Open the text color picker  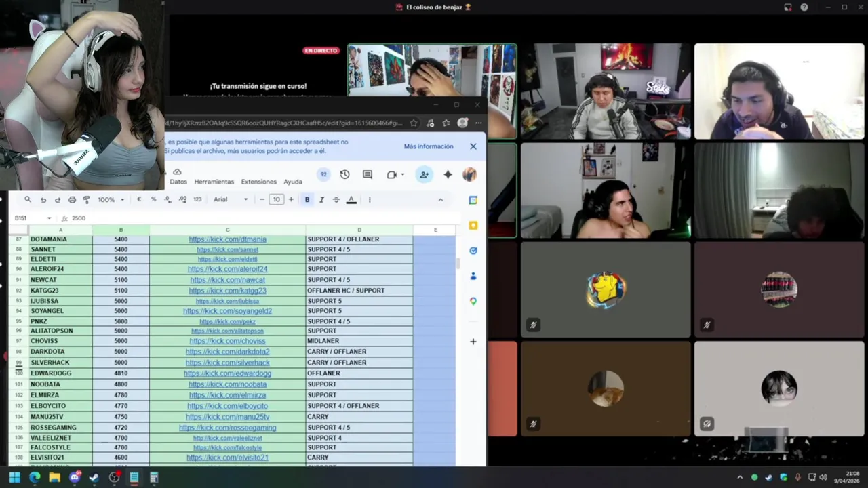tap(351, 199)
